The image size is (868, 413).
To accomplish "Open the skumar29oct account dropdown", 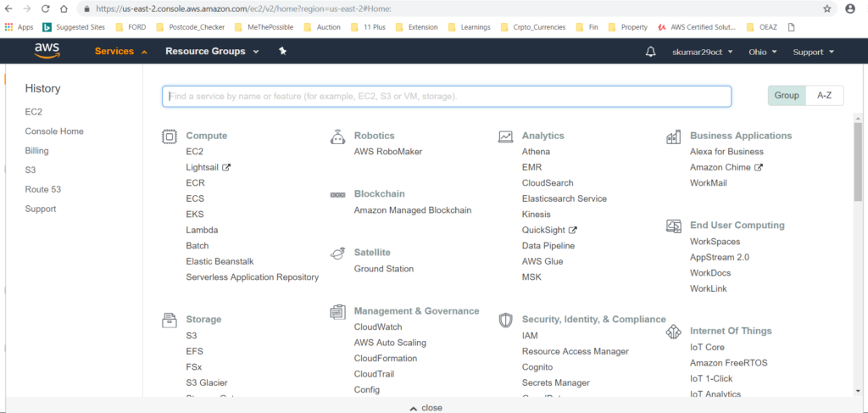I will pos(703,52).
